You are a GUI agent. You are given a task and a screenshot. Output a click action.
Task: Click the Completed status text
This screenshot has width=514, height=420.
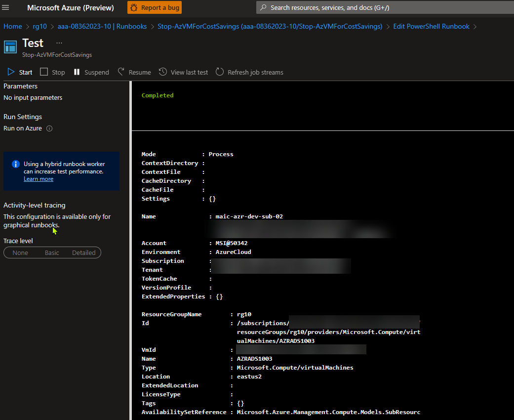pyautogui.click(x=158, y=95)
